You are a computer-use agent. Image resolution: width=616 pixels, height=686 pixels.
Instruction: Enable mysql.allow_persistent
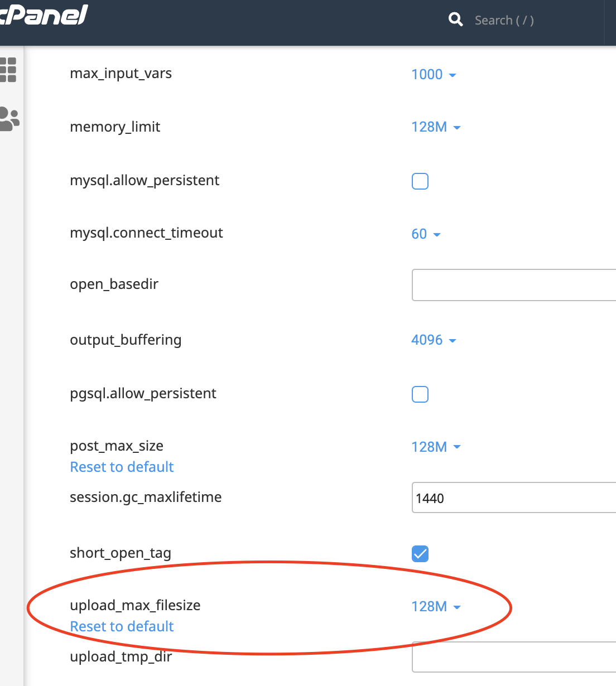click(x=420, y=181)
